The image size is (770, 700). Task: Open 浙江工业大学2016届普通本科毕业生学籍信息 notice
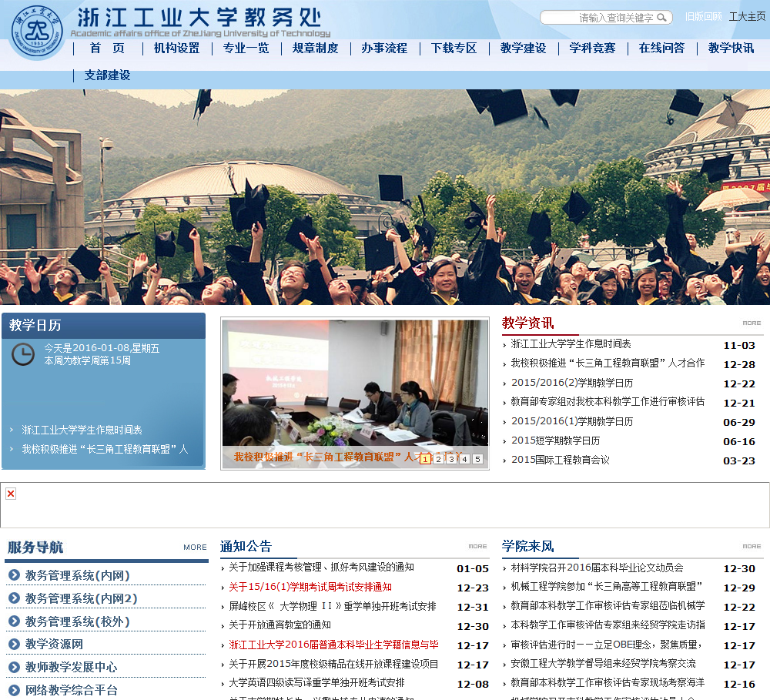click(x=333, y=645)
